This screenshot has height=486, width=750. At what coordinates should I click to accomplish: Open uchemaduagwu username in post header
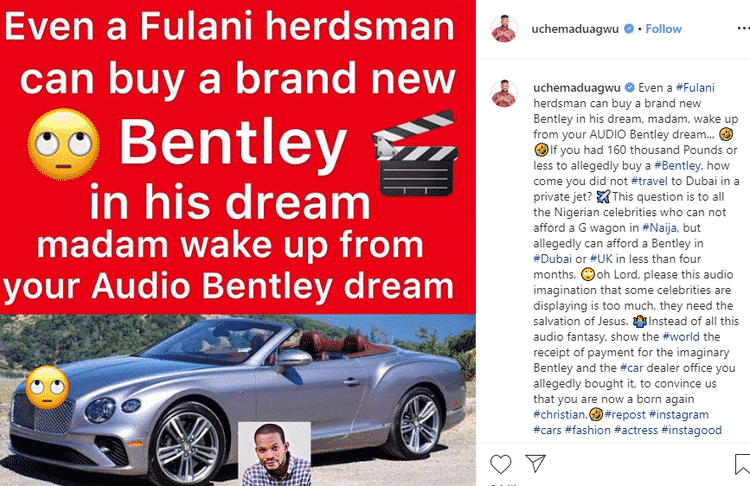[x=575, y=29]
